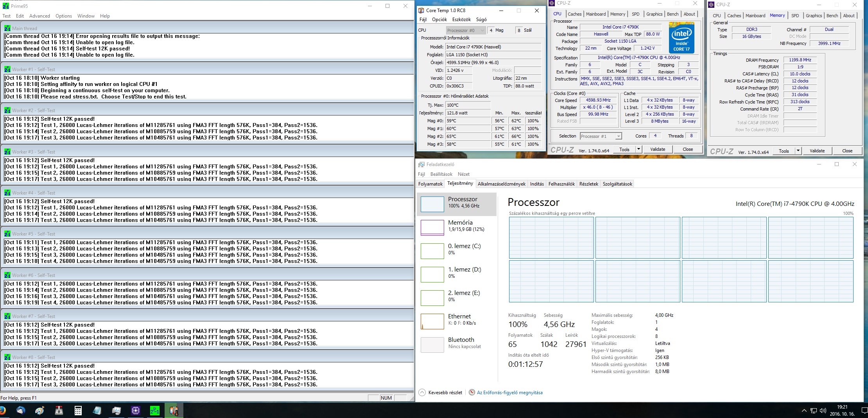Open the Nézet menu in Task Manager
This screenshot has width=868, height=418.
pos(464,174)
